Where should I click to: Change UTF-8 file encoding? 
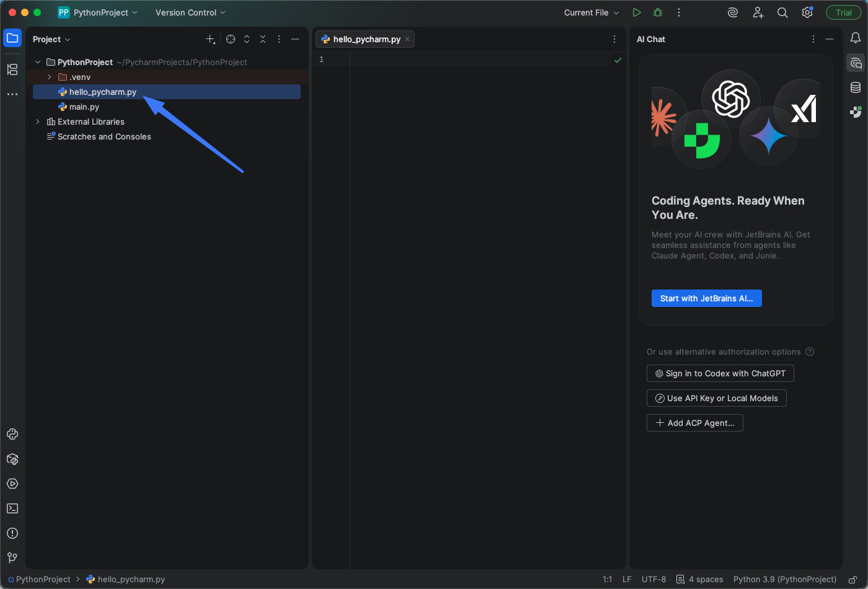[653, 579]
